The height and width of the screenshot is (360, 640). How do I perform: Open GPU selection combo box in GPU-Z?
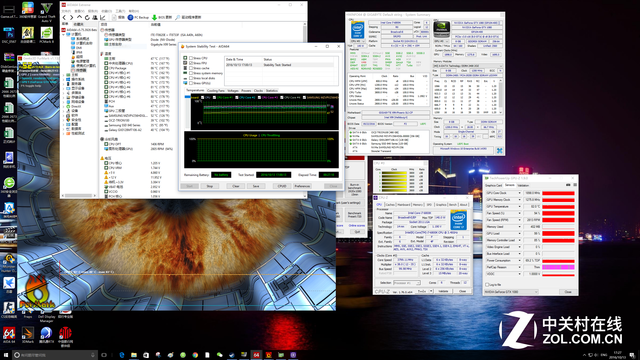pyautogui.click(x=511, y=292)
